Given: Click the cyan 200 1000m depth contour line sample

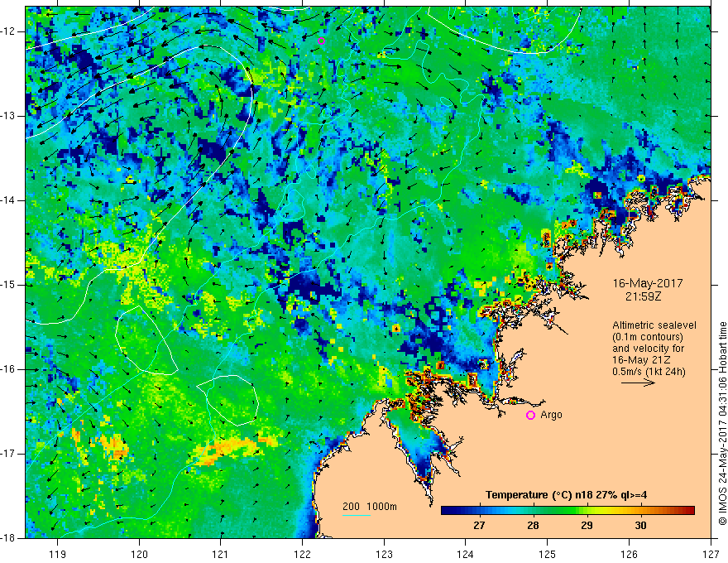Looking at the screenshot, I should 356,515.
